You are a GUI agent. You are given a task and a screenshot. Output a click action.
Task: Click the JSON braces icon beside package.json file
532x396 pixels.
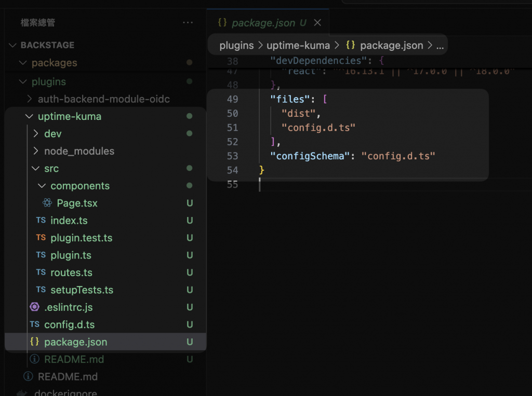point(34,342)
